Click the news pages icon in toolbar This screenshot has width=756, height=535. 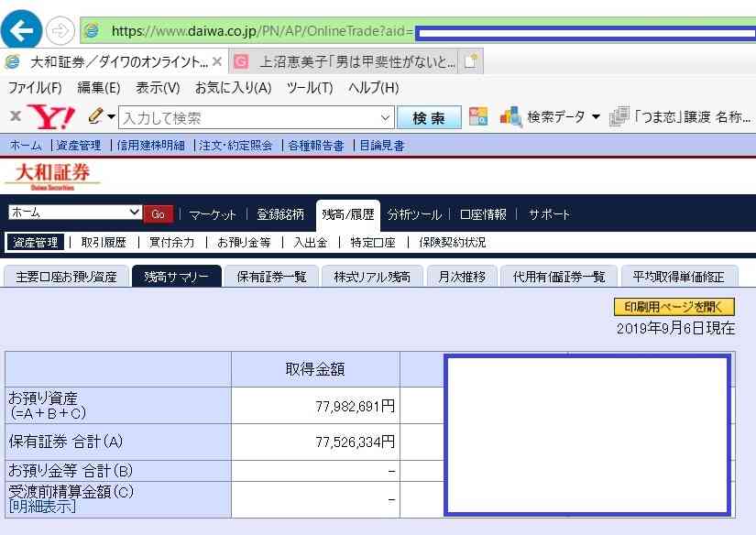click(x=619, y=116)
